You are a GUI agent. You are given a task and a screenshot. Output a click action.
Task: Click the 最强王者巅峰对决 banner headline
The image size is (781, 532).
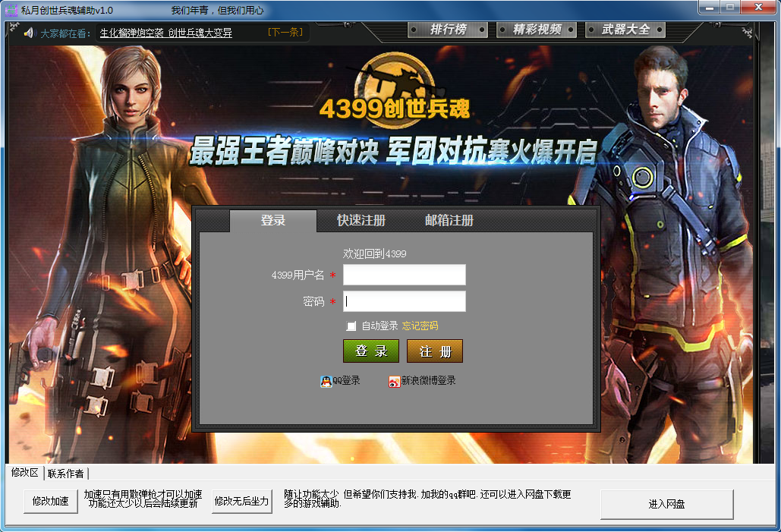click(x=393, y=150)
